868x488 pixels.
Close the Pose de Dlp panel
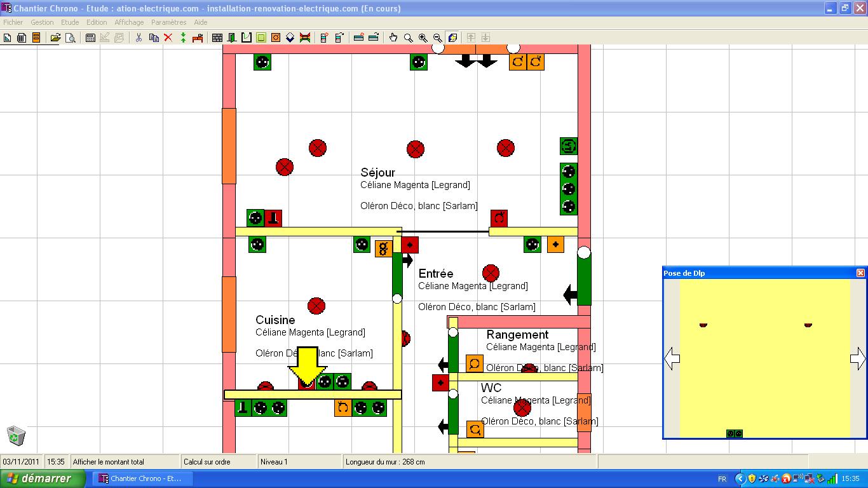point(860,273)
